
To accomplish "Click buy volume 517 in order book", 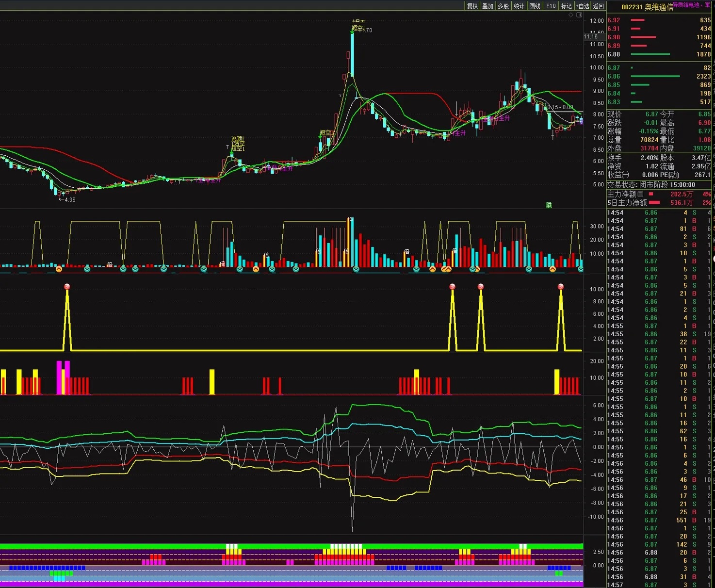I will [x=705, y=102].
